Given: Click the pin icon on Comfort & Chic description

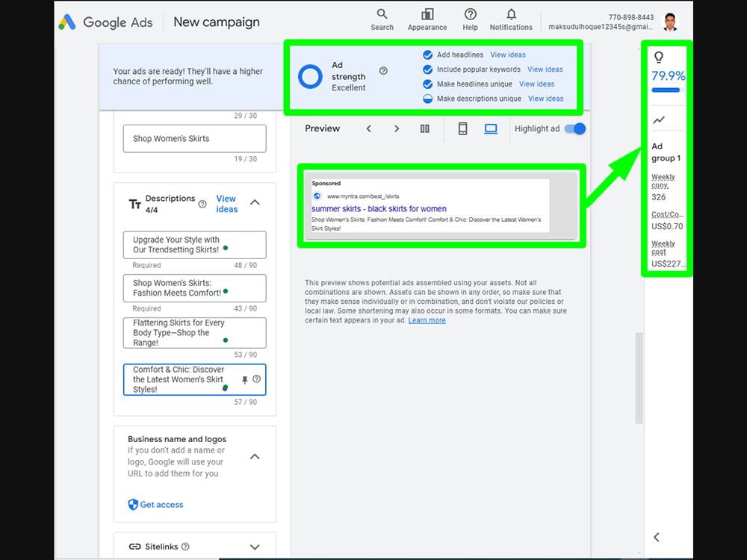Looking at the screenshot, I should [x=244, y=379].
